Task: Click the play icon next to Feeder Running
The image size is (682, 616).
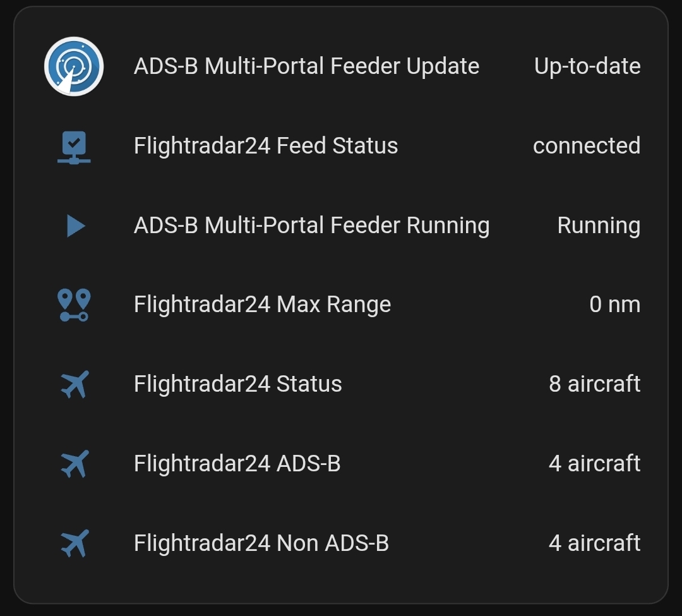Action: (x=74, y=226)
